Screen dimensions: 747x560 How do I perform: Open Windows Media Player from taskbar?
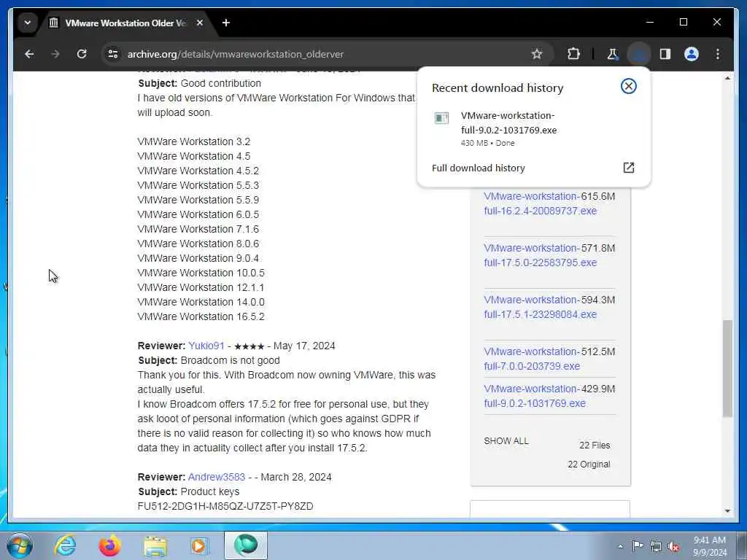tap(200, 545)
